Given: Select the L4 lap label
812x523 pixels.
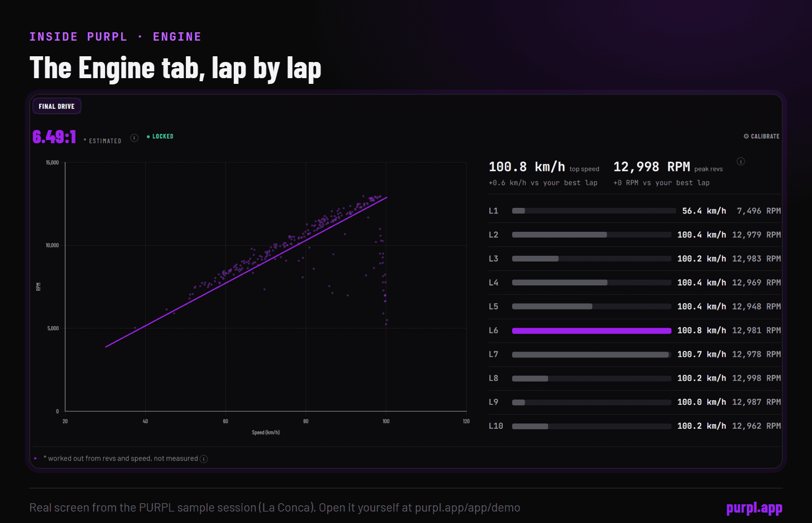Looking at the screenshot, I should (x=493, y=283).
